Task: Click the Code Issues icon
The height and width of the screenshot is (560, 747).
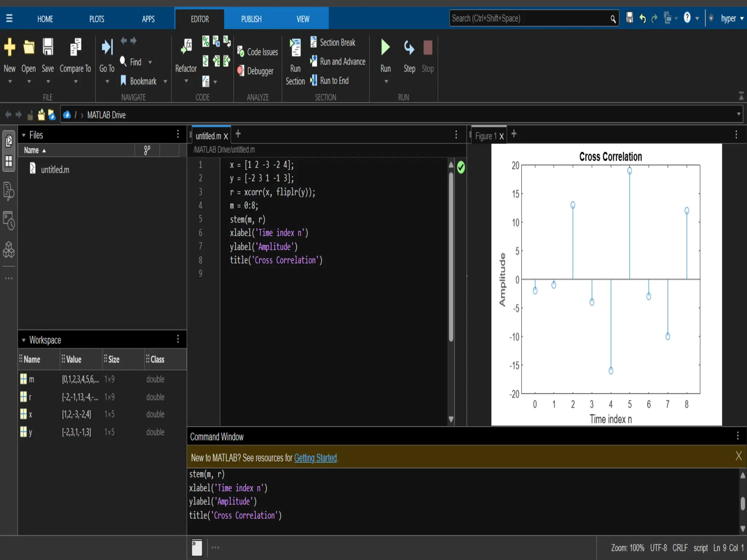Action: pos(241,51)
